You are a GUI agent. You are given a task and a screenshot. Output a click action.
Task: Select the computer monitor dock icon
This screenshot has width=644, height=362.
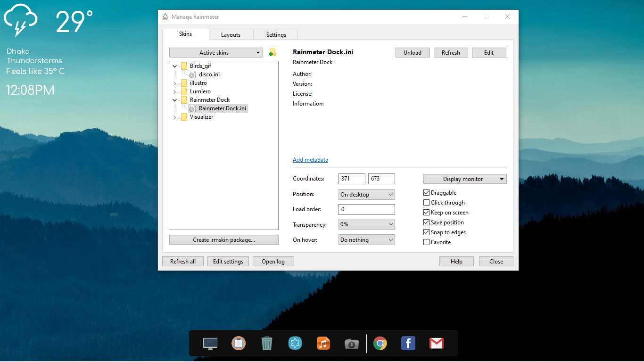coord(210,344)
